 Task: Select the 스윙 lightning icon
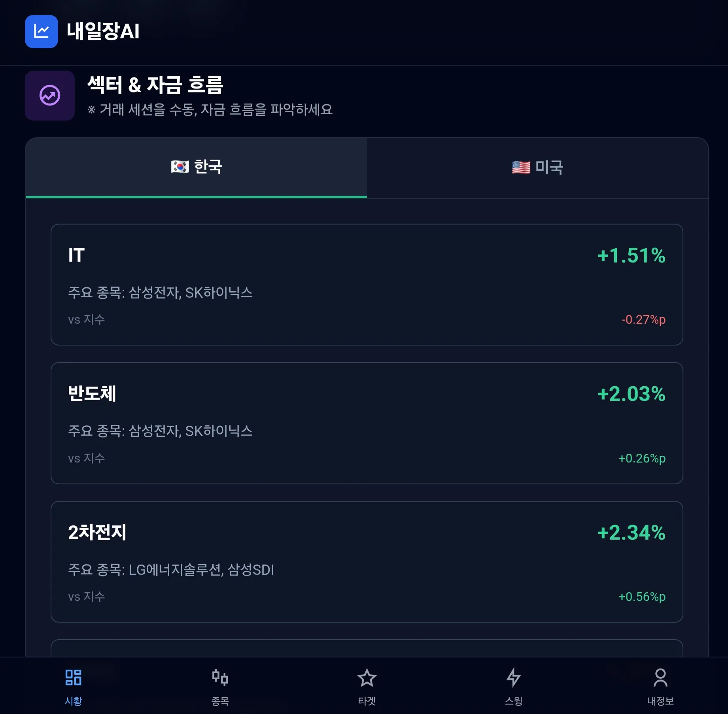point(513,677)
